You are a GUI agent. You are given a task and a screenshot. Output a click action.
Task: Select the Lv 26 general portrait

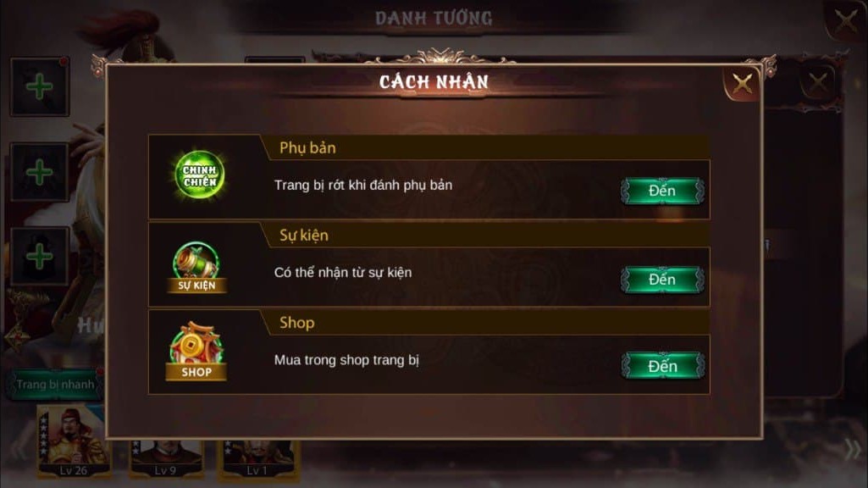point(74,441)
